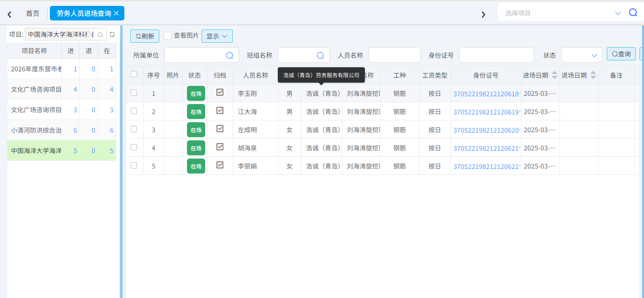
Task: Tick the select-all checkbox in table header
Action: pos(134,74)
